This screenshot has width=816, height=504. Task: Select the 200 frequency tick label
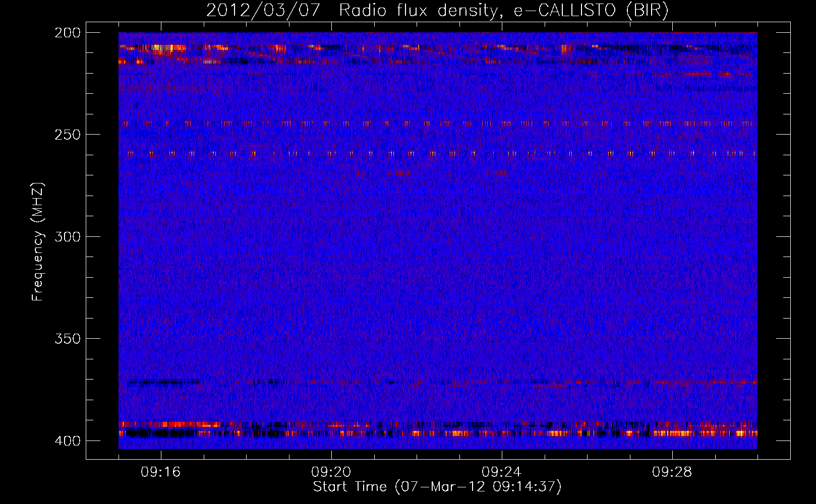point(68,33)
